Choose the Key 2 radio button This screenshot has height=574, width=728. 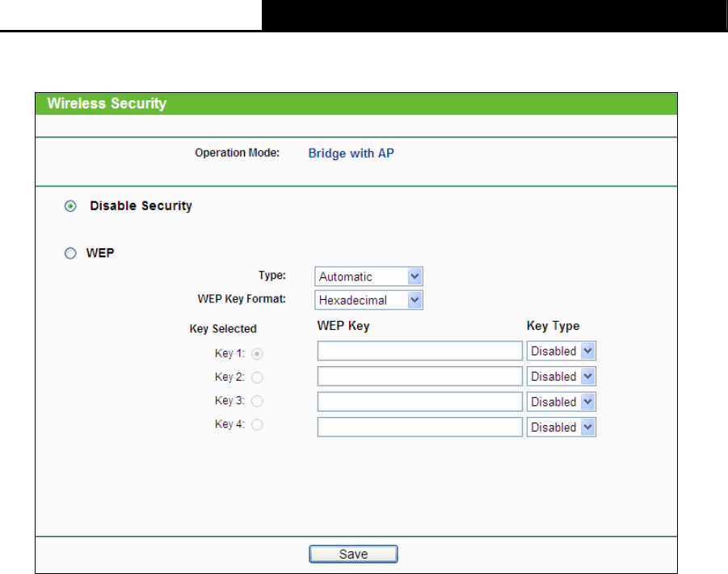[x=257, y=378]
